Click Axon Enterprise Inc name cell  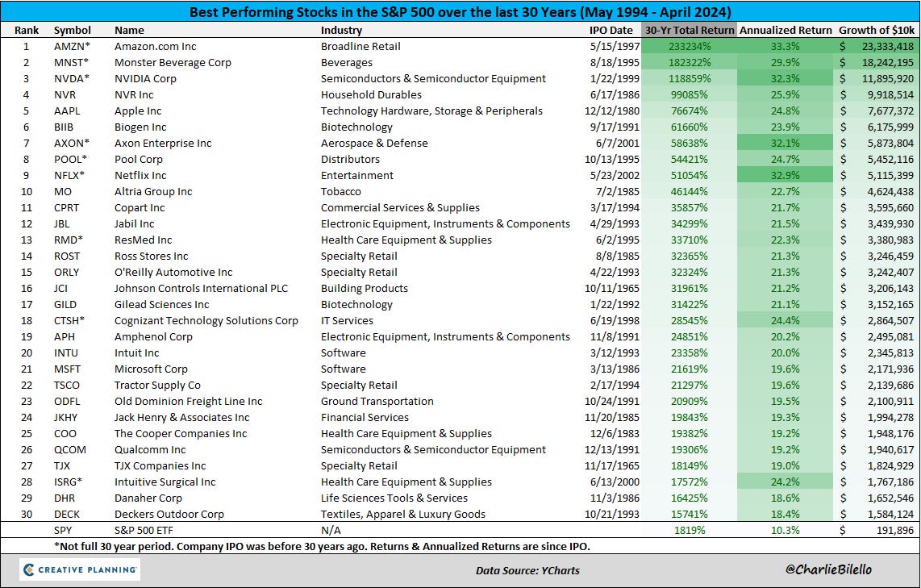click(163, 144)
